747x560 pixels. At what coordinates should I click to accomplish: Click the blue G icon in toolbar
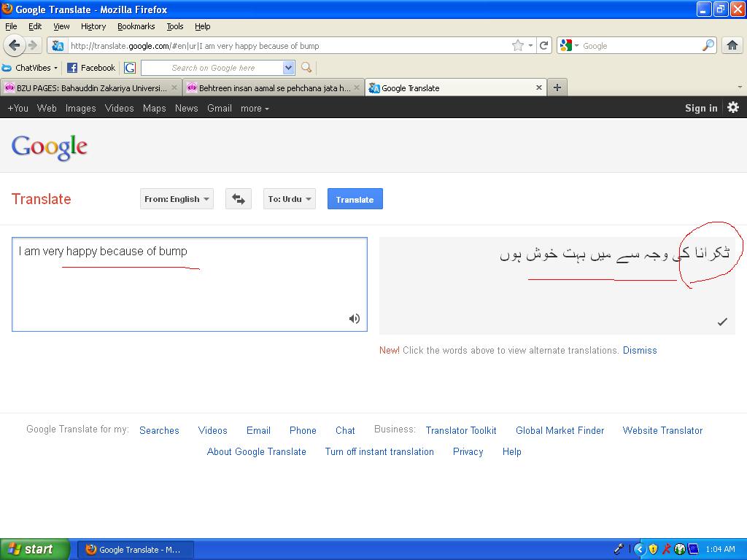pyautogui.click(x=130, y=68)
